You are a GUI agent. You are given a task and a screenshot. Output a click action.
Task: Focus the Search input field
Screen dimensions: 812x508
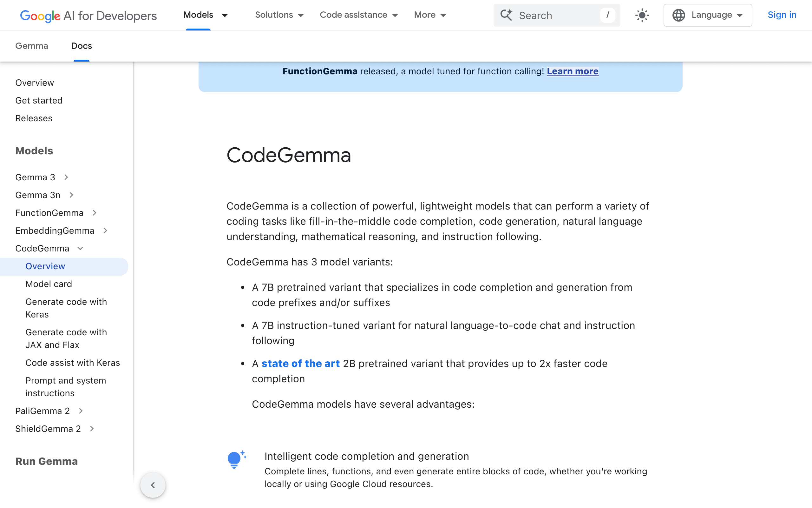(557, 15)
